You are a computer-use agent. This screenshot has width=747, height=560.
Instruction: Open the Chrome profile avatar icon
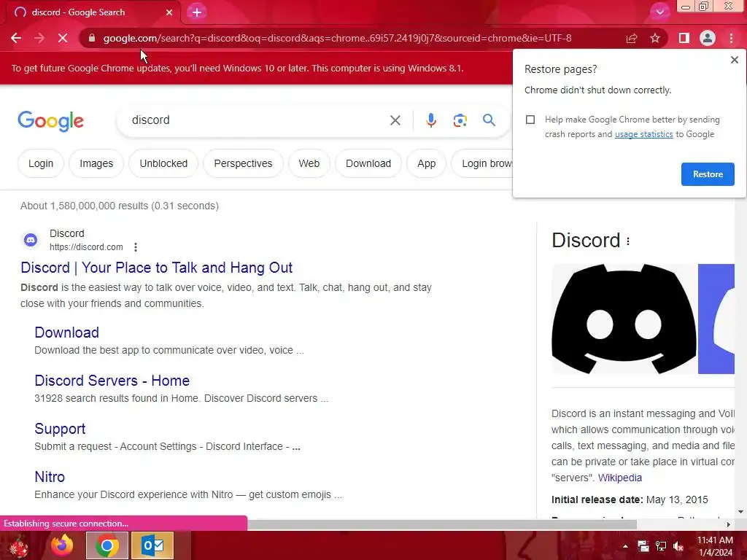click(708, 38)
